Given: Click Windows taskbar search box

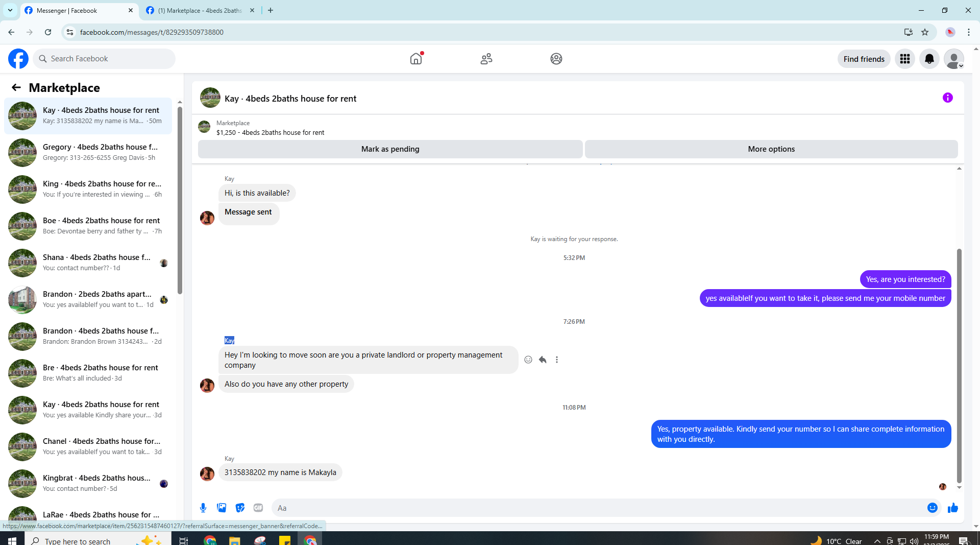Looking at the screenshot, I should 97,540.
